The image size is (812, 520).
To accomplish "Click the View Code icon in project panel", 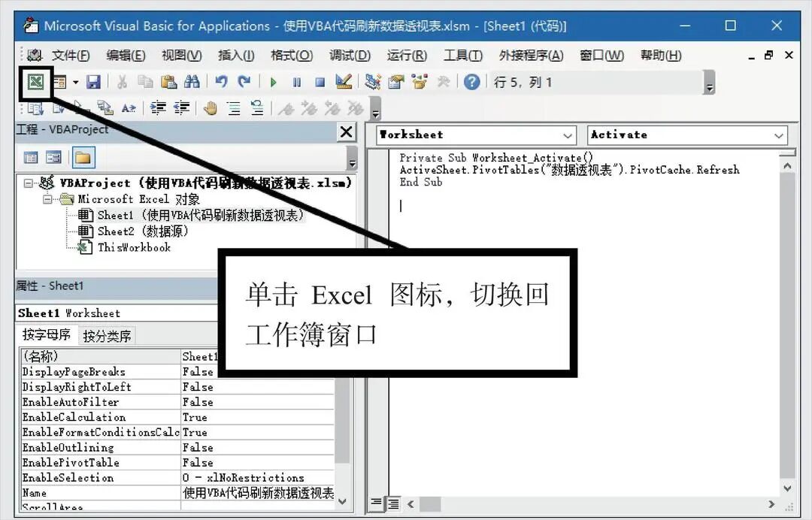I will click(31, 157).
